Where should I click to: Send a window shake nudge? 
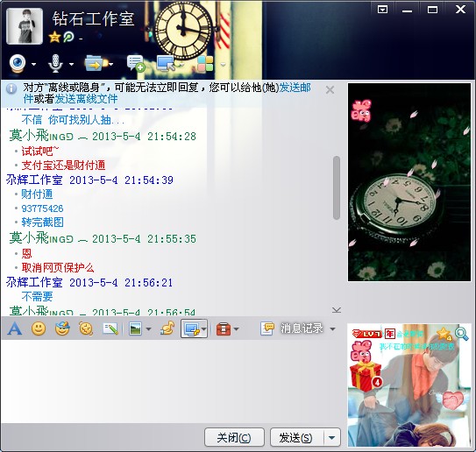coord(86,328)
